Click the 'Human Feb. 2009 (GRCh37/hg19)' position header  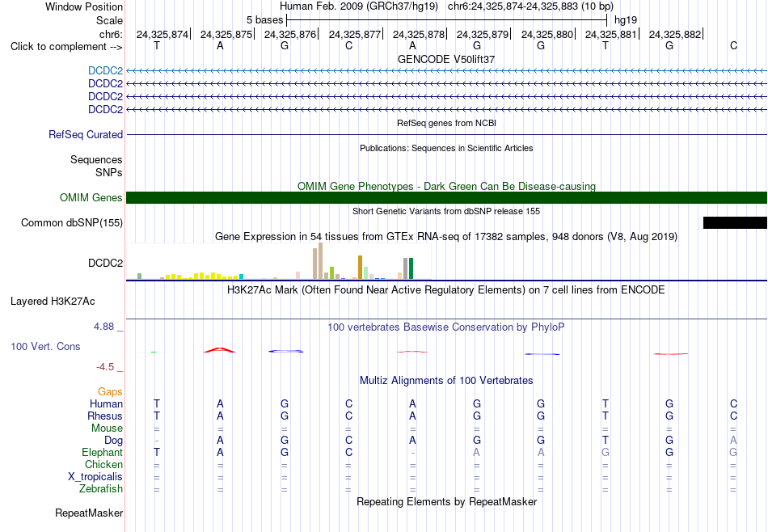(x=358, y=6)
